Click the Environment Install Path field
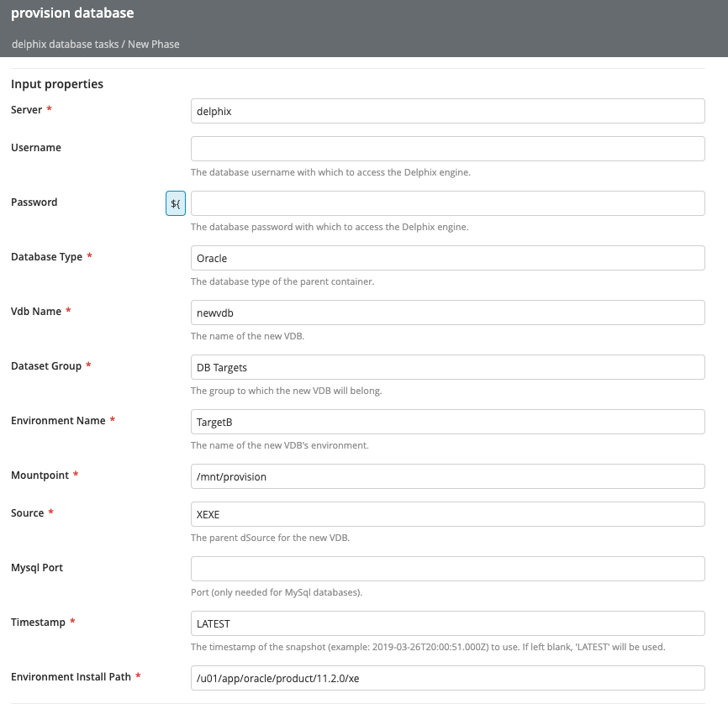 click(447, 678)
